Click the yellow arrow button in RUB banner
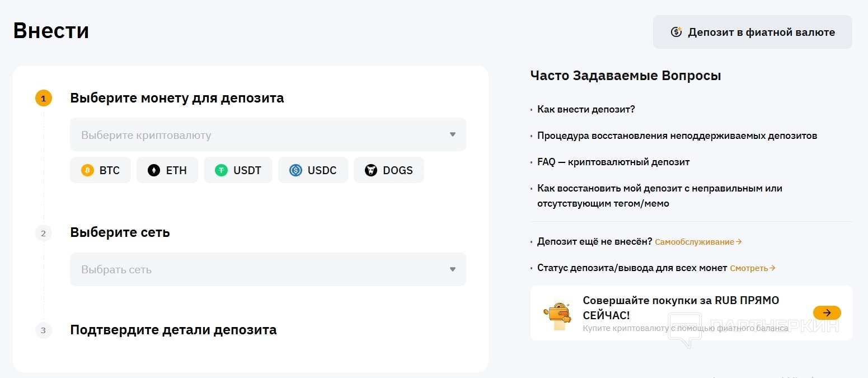Viewport: 868px width, 378px height. pos(827,312)
